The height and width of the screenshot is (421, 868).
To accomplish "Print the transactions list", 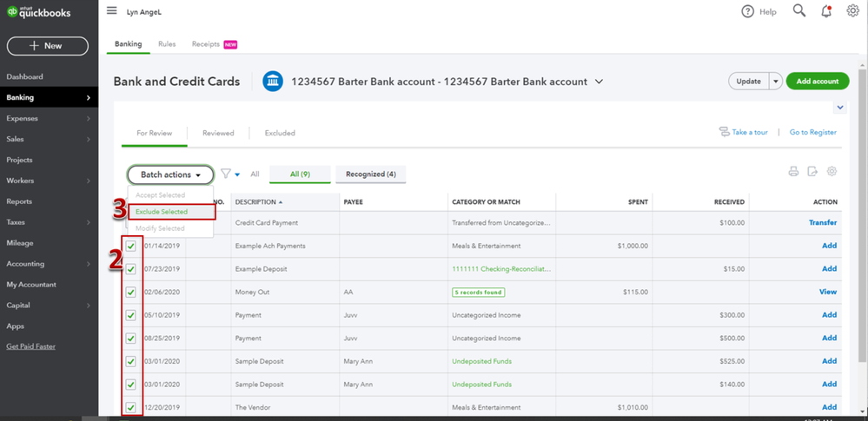I will [x=793, y=172].
